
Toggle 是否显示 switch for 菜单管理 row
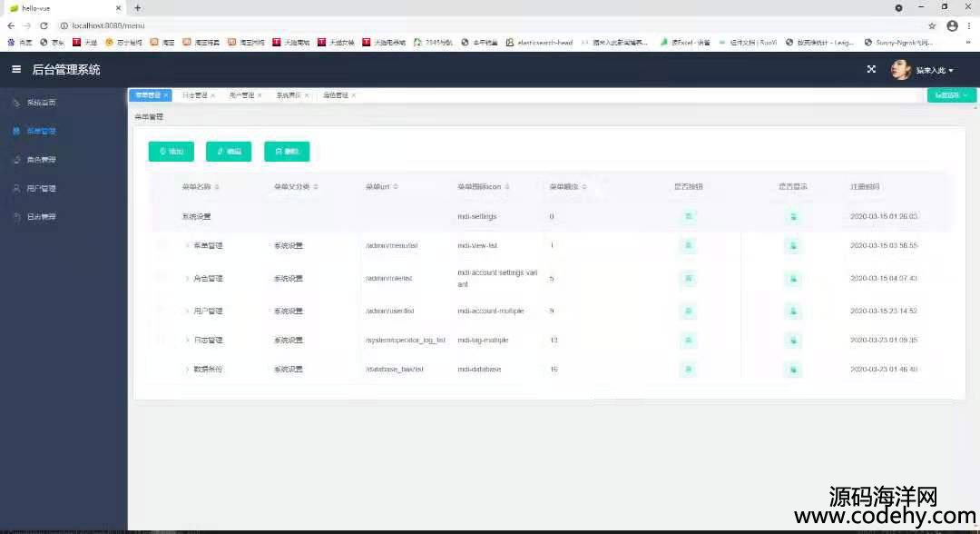793,246
